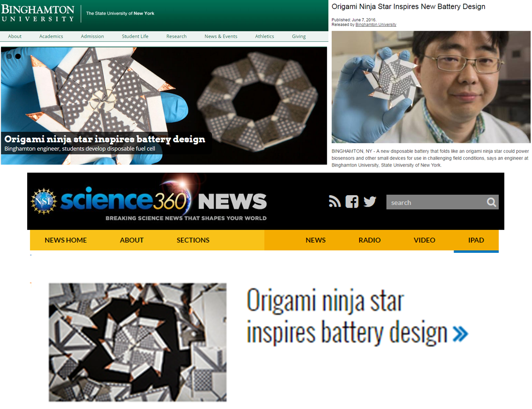Click the RSS feed icon

(x=334, y=202)
